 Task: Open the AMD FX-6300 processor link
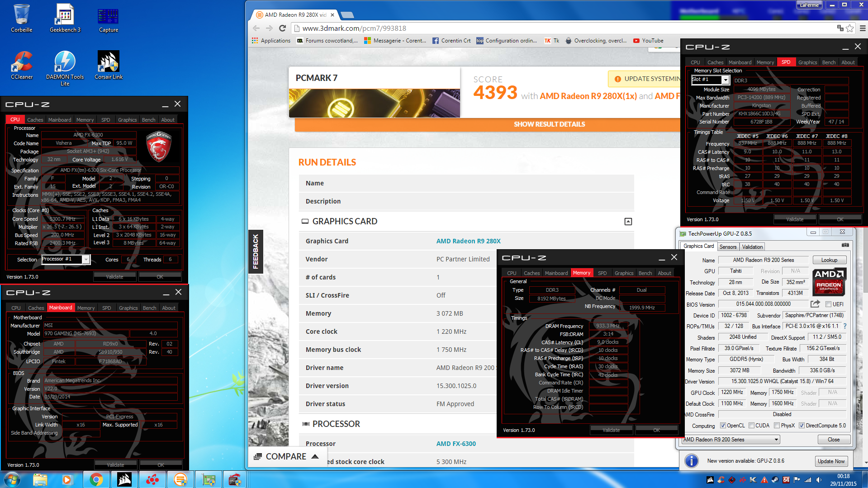(456, 444)
